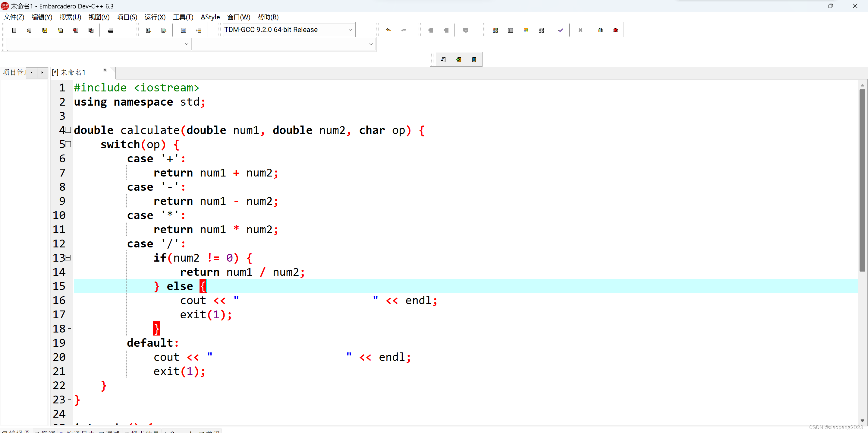Open the first empty class browser dropdown

tap(186, 44)
